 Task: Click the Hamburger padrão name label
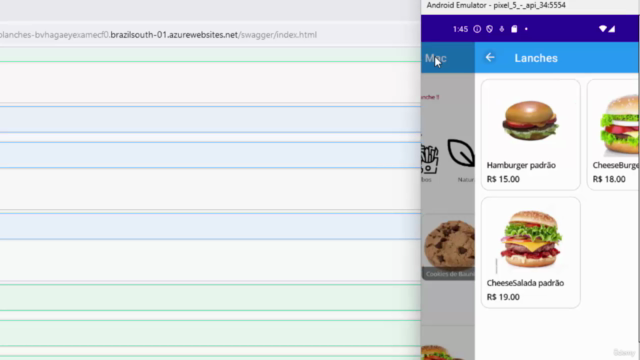[521, 165]
